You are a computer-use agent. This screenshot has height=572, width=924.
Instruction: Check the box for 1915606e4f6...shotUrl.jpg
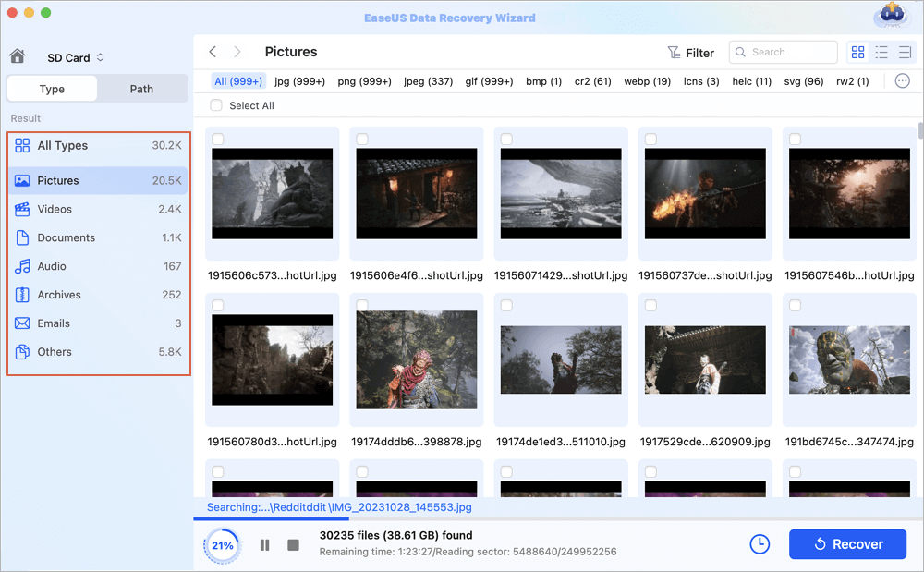point(362,139)
